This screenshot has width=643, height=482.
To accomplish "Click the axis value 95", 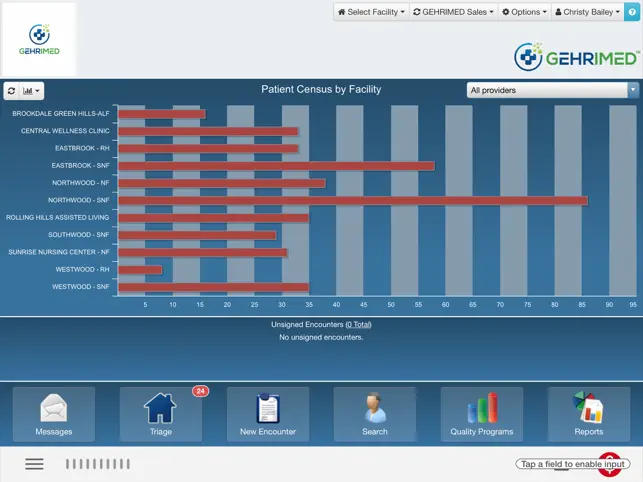I will pyautogui.click(x=633, y=305).
